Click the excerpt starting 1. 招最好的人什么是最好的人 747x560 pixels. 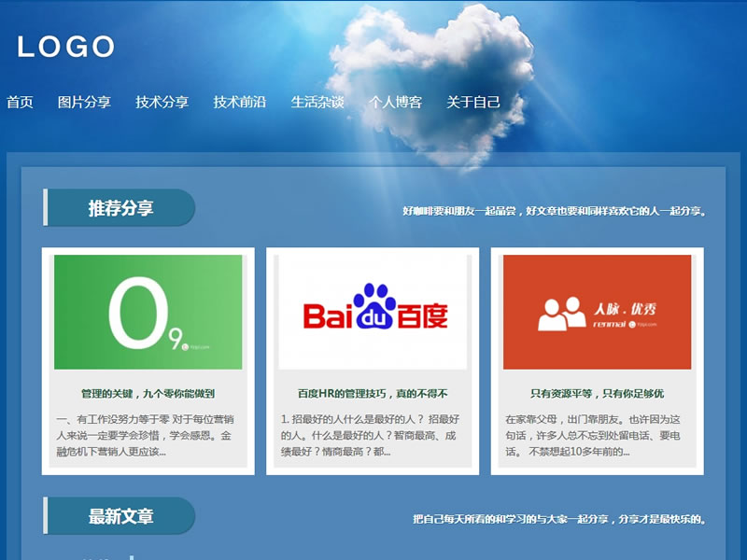[x=370, y=435]
